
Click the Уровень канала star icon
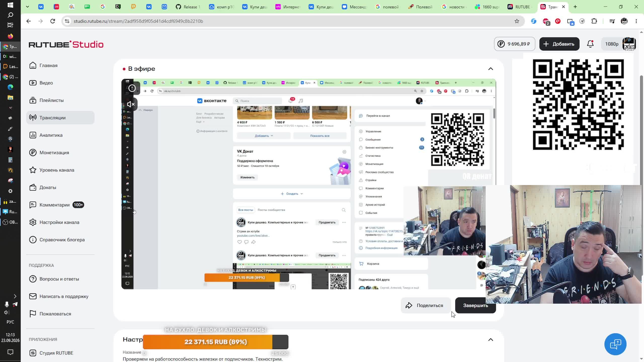[x=33, y=170]
